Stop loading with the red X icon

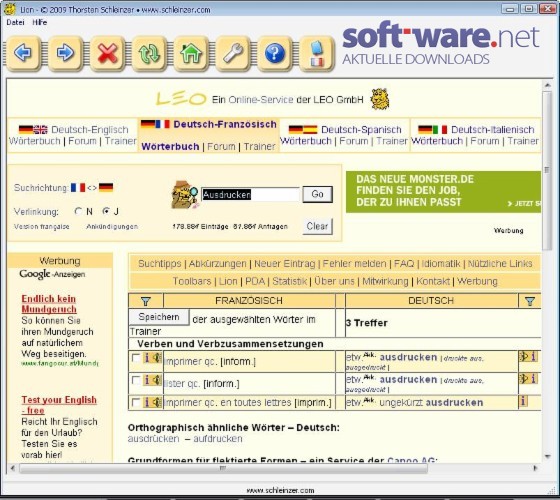coord(107,54)
